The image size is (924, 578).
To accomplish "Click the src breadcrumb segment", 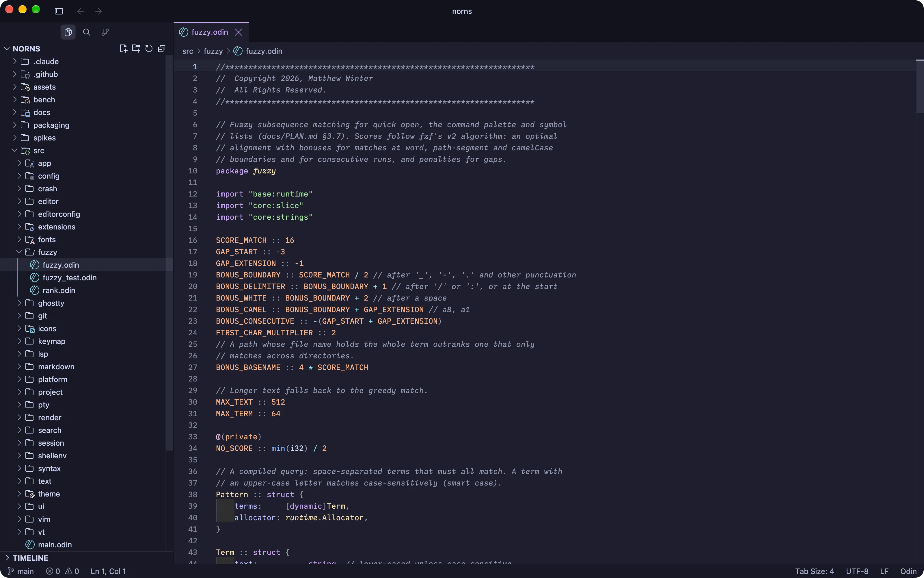I will click(188, 51).
